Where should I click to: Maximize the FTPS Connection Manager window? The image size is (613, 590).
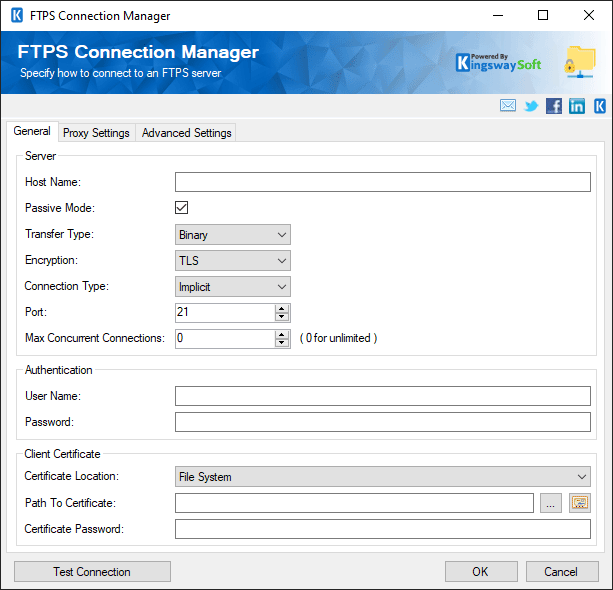(x=543, y=15)
